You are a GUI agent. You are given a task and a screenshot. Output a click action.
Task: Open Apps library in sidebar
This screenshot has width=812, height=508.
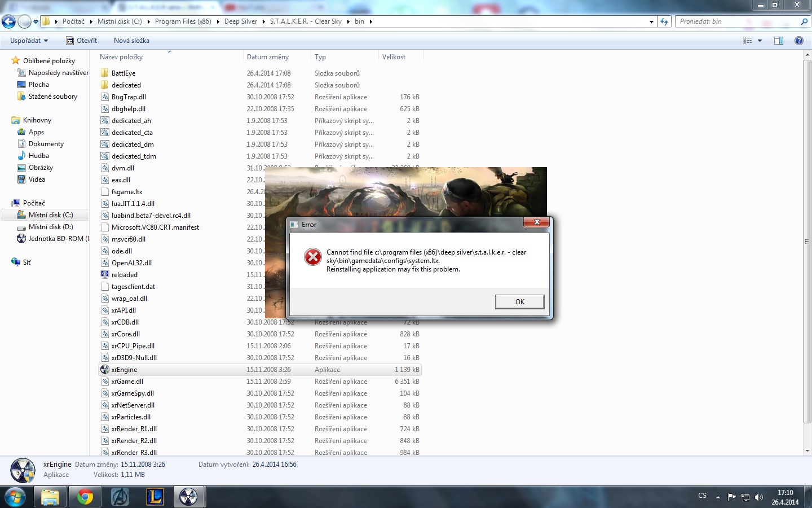coord(30,132)
